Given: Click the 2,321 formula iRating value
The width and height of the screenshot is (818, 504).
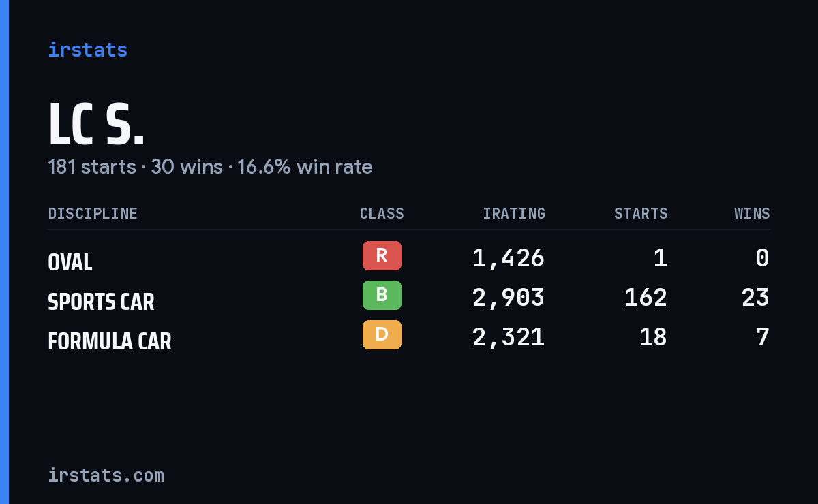Looking at the screenshot, I should (509, 337).
